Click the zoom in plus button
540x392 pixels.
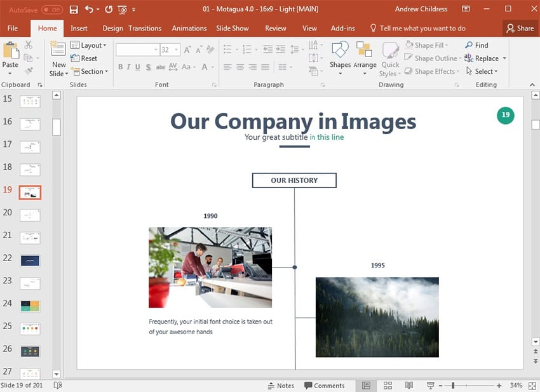[x=499, y=386]
